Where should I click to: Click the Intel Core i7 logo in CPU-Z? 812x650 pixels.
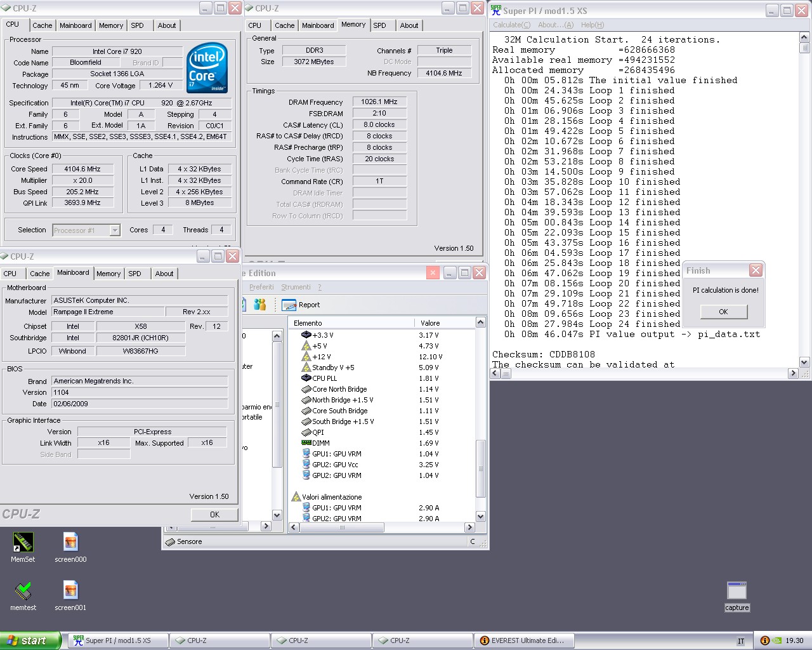(207, 68)
